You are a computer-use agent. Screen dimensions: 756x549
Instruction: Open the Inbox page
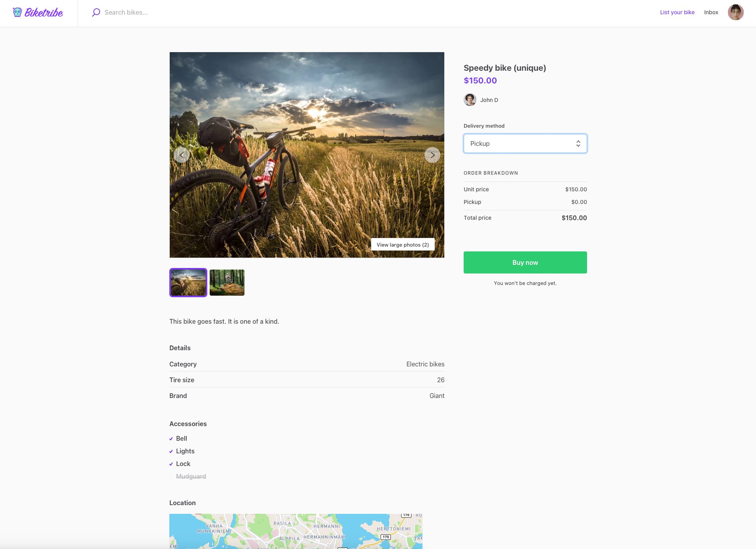711,12
